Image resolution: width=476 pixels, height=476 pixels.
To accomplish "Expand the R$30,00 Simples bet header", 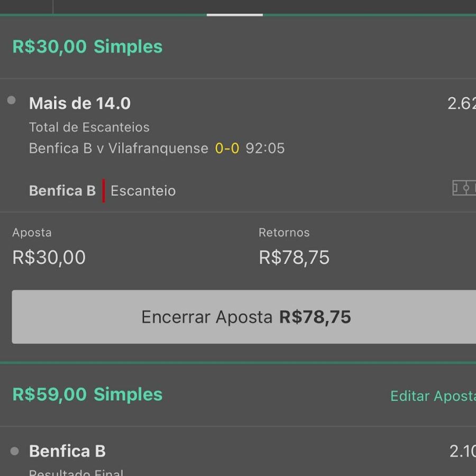I will (x=87, y=47).
